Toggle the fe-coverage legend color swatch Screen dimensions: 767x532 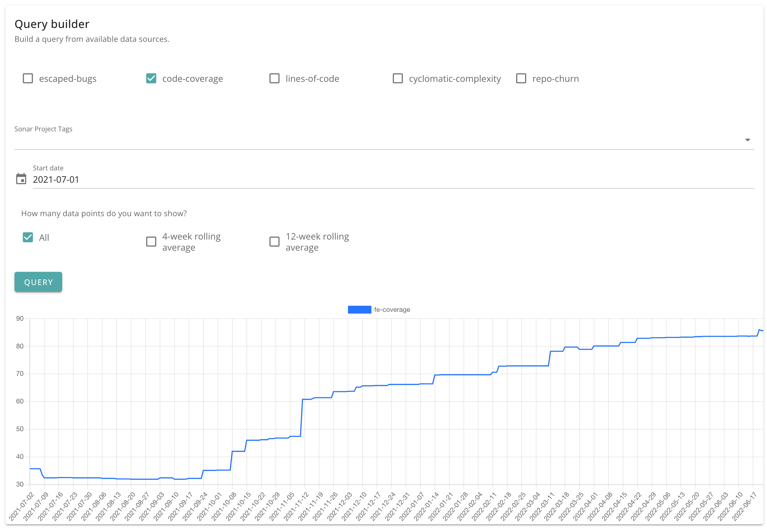tap(359, 310)
